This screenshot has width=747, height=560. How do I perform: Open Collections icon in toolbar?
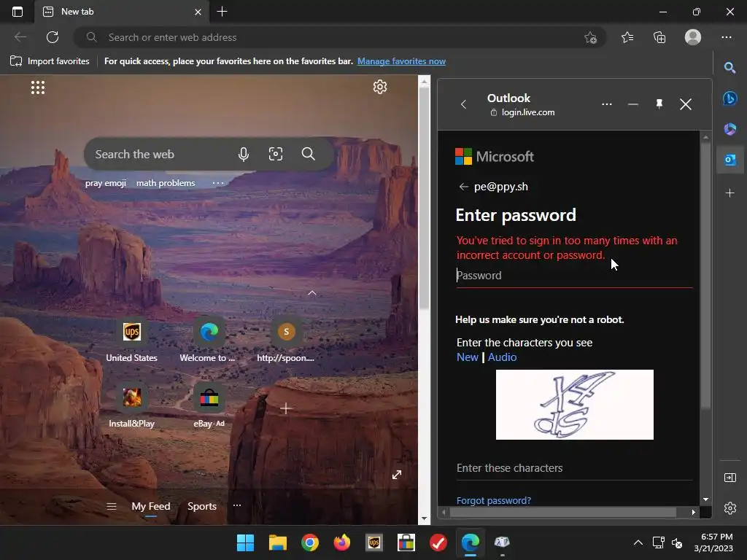coord(659,37)
